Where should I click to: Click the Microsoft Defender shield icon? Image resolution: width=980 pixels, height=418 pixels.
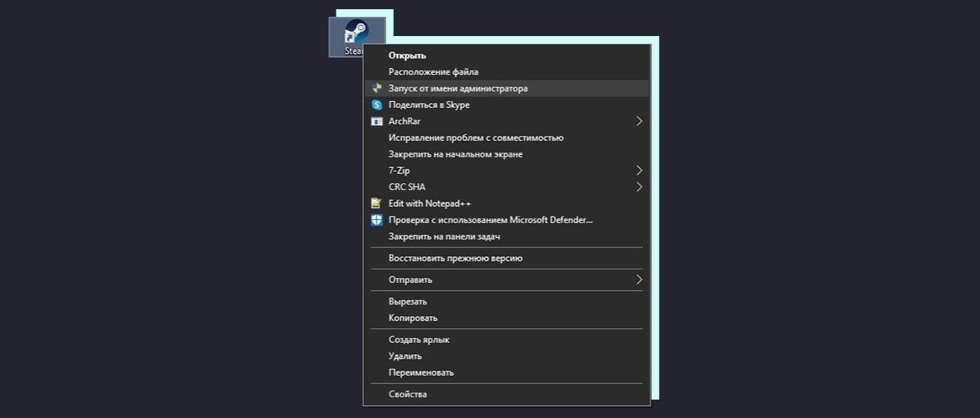[376, 220]
